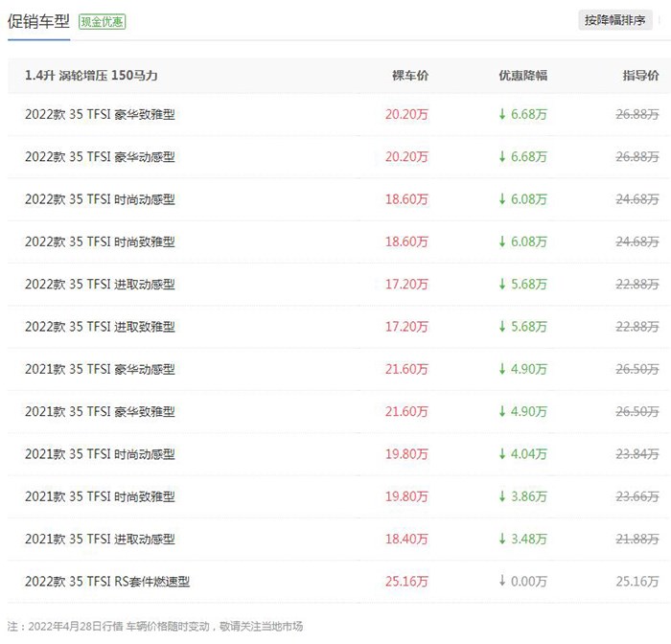Click the 裸车价 column header
This screenshot has width=671, height=644.
click(x=410, y=76)
